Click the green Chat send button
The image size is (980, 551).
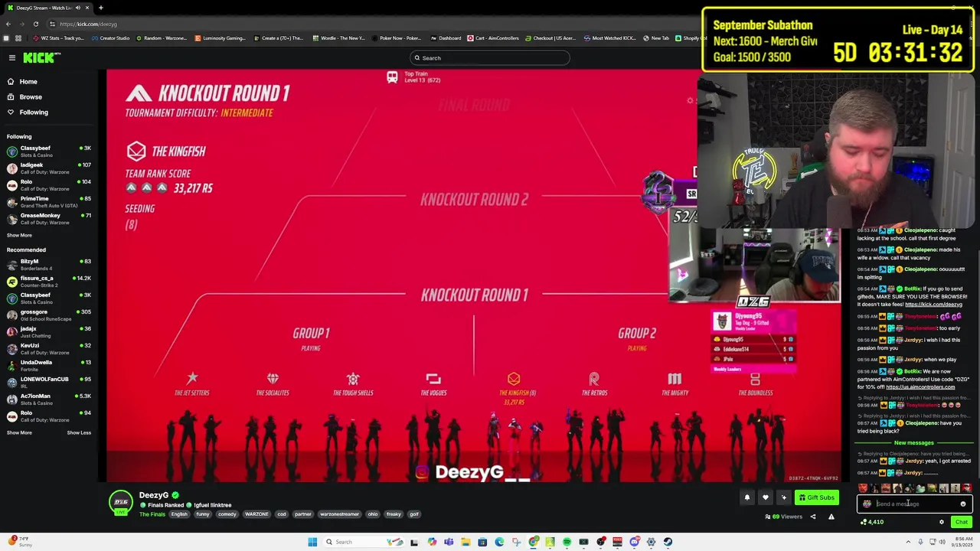[x=962, y=522]
